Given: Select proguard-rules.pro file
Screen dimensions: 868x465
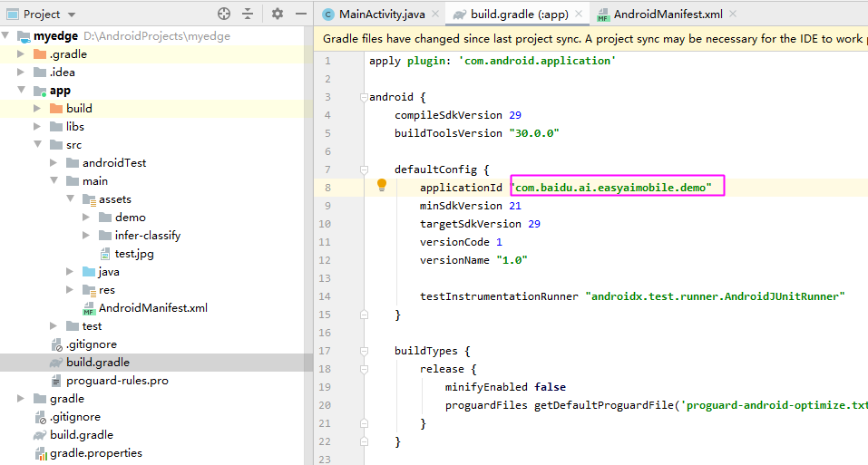Looking at the screenshot, I should point(117,381).
